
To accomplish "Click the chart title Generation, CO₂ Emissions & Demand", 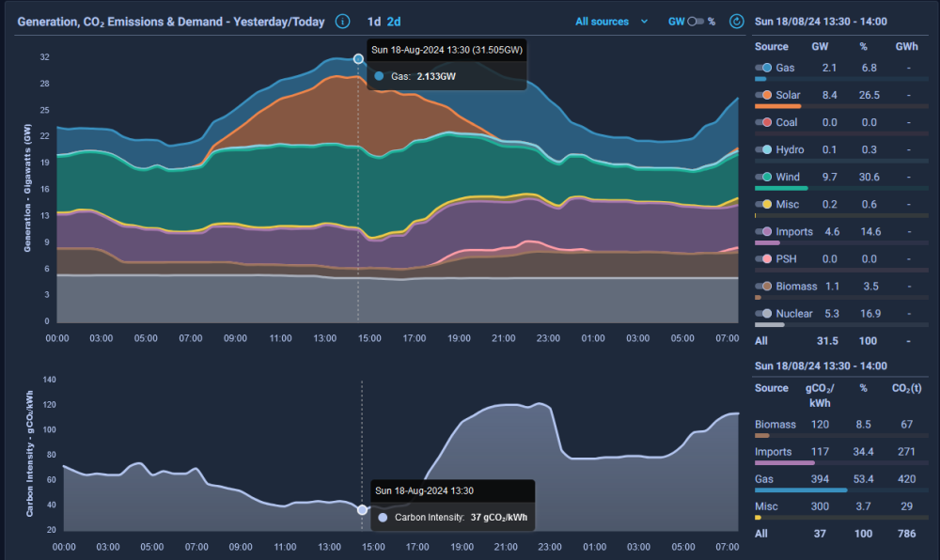I will pyautogui.click(x=171, y=22).
